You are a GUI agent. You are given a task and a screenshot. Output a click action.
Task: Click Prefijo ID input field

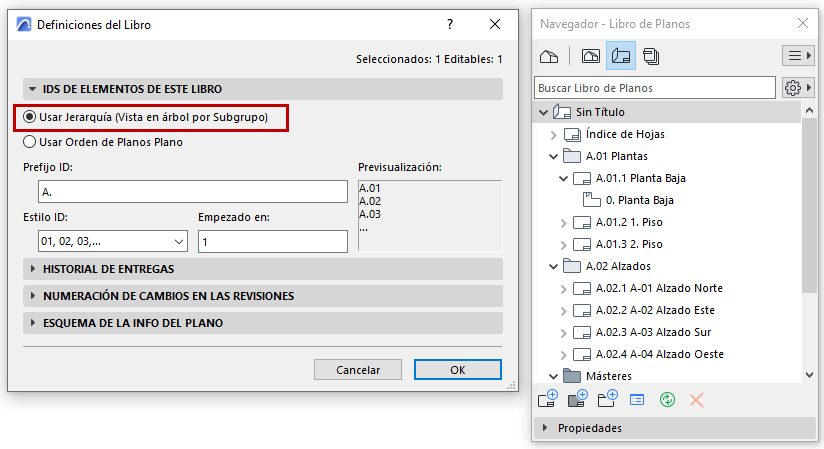pyautogui.click(x=192, y=192)
